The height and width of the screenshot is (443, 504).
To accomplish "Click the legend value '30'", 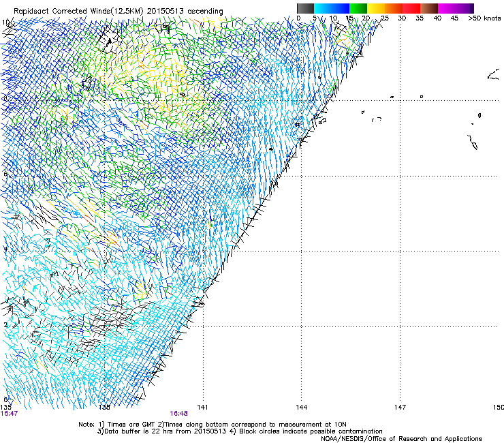I will click(x=402, y=18).
